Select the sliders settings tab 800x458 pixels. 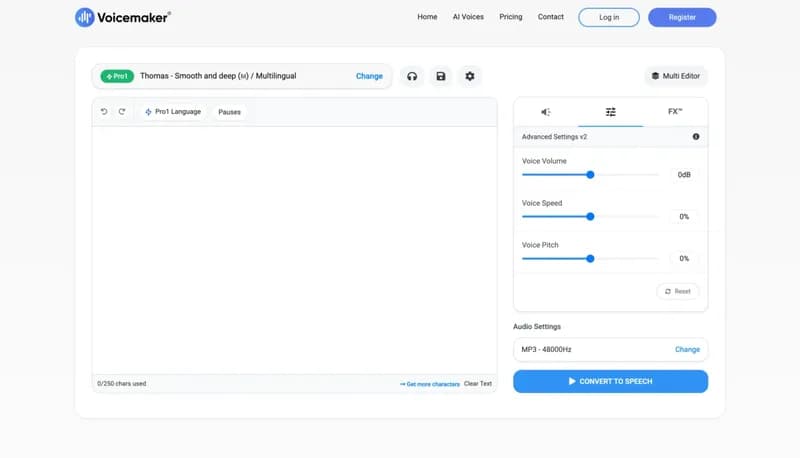[x=611, y=112]
